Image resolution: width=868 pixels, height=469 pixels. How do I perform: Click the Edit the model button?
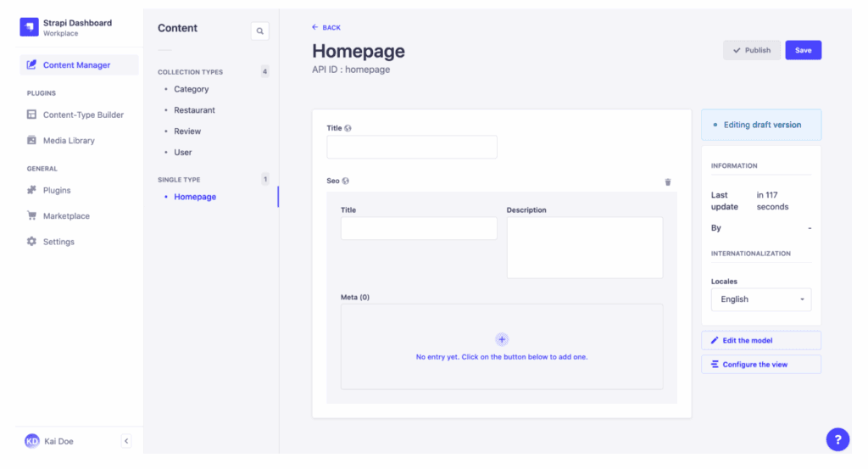click(760, 340)
